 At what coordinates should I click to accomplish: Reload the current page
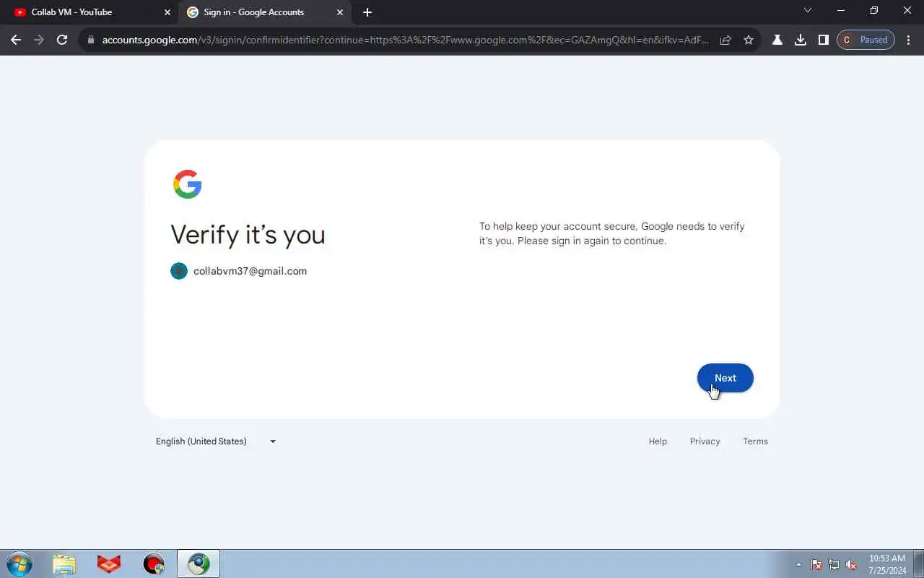62,40
